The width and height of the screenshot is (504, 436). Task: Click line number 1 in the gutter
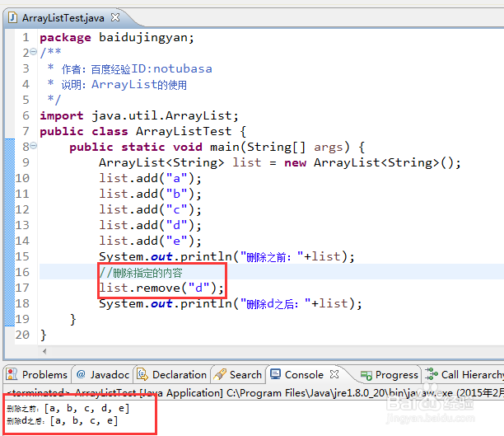click(x=26, y=38)
